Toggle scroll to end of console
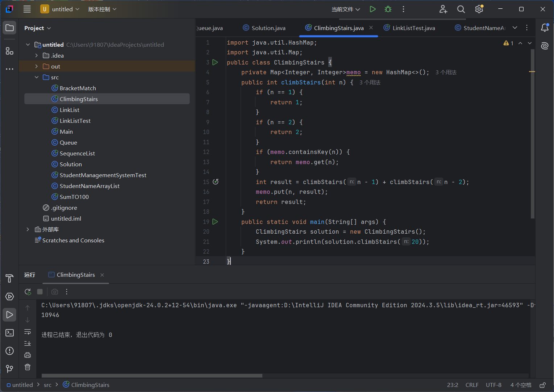Viewport: 554px width, 392px height. click(x=28, y=343)
